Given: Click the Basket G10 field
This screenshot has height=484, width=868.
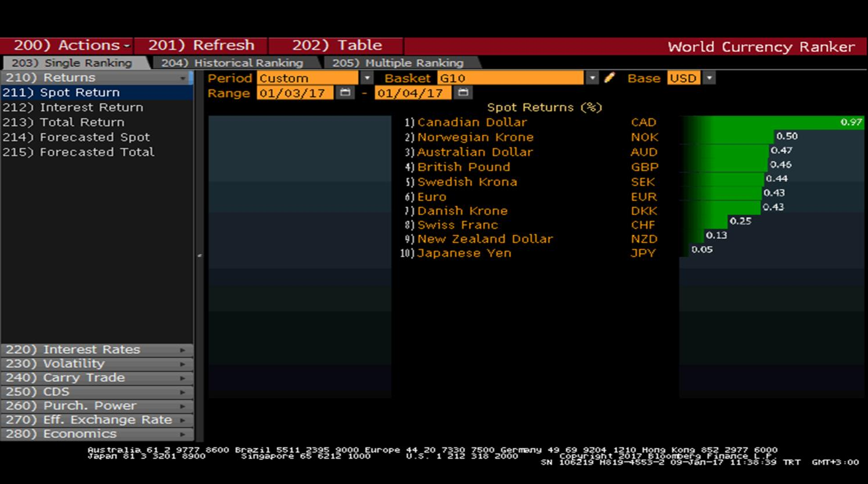Looking at the screenshot, I should point(511,78).
